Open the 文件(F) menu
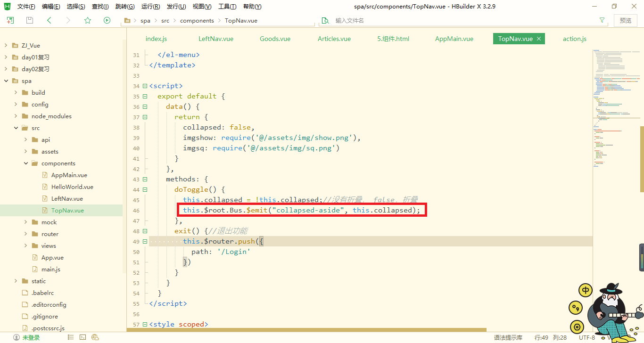The height and width of the screenshot is (343, 644). point(26,7)
